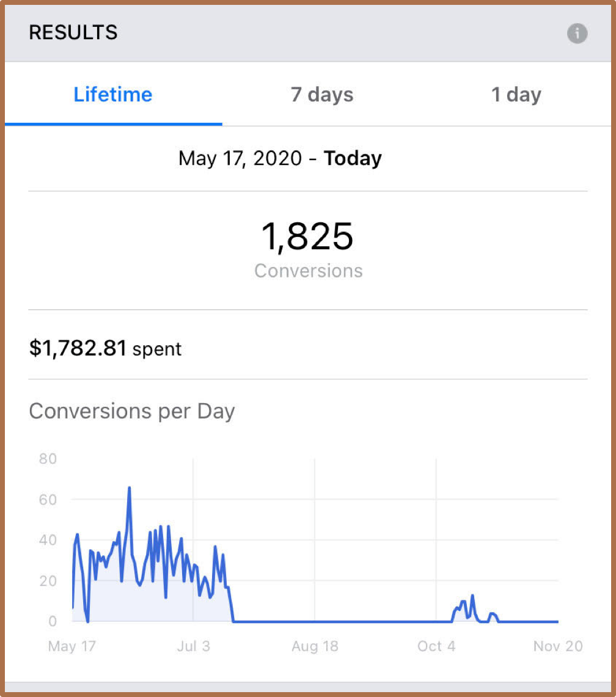Switch to the 1 day tab
The width and height of the screenshot is (616, 697).
click(516, 95)
